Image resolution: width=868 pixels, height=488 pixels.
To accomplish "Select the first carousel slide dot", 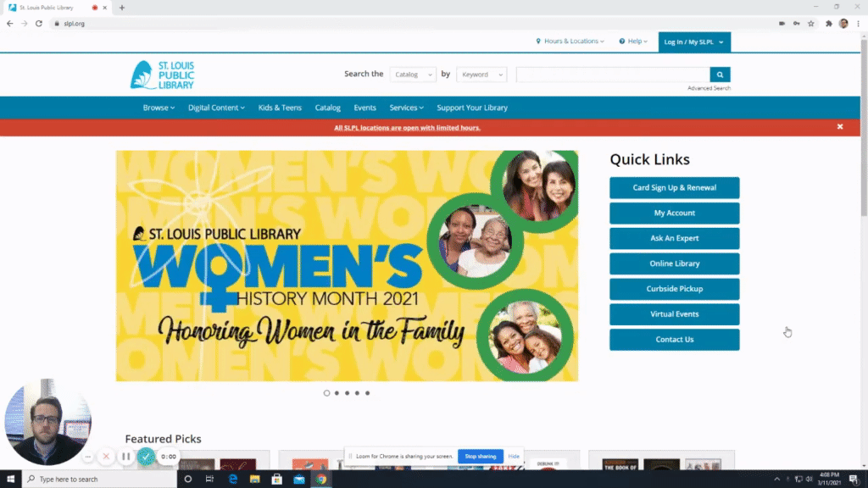I will [x=326, y=393].
